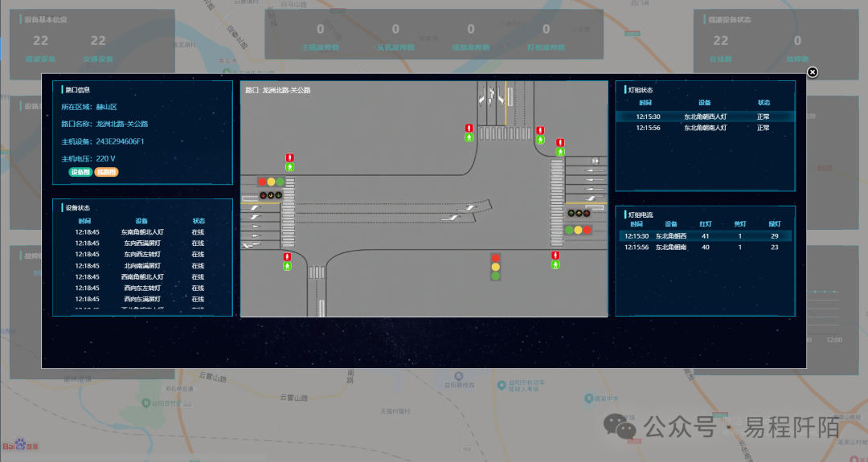Select device row 东向西左转灯
This screenshot has width=868, height=462.
coord(142,255)
